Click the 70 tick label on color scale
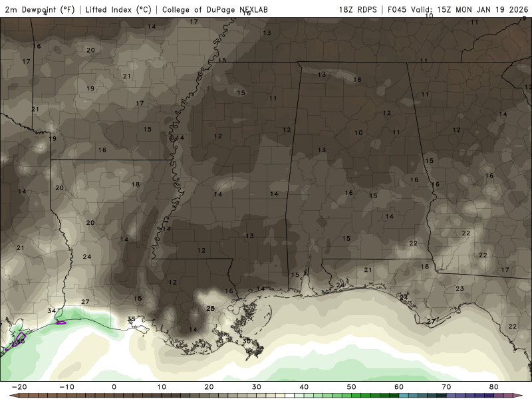 pyautogui.click(x=446, y=387)
